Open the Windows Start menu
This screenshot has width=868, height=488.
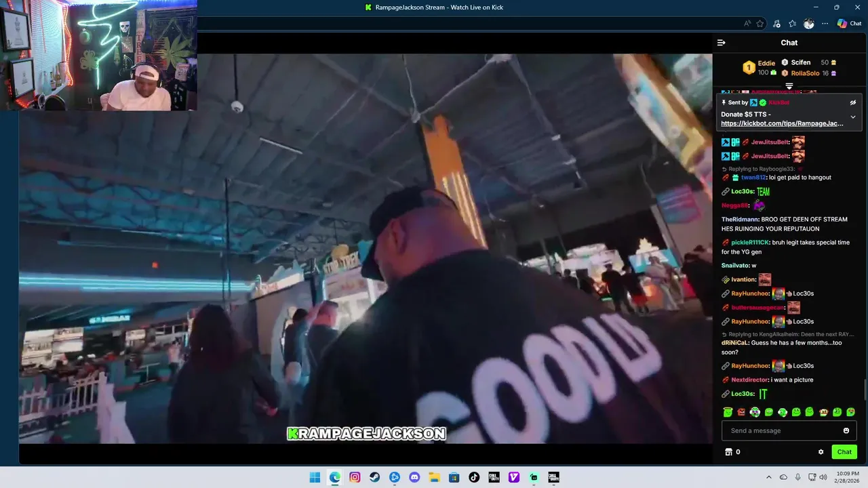coord(315,477)
